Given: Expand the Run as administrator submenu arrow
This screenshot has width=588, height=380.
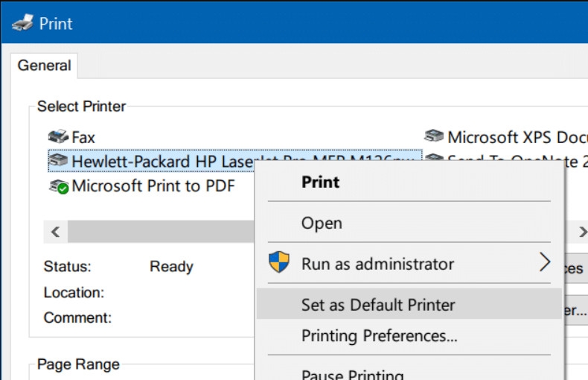Looking at the screenshot, I should click(544, 262).
